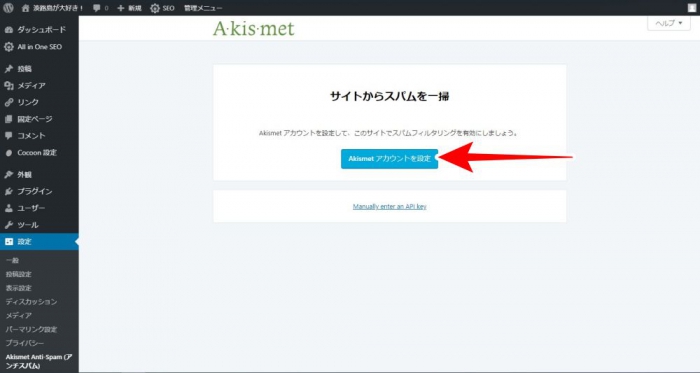700x373 pixels.
Task: Click the Akismet アカウントを設定 button
Action: tap(389, 159)
